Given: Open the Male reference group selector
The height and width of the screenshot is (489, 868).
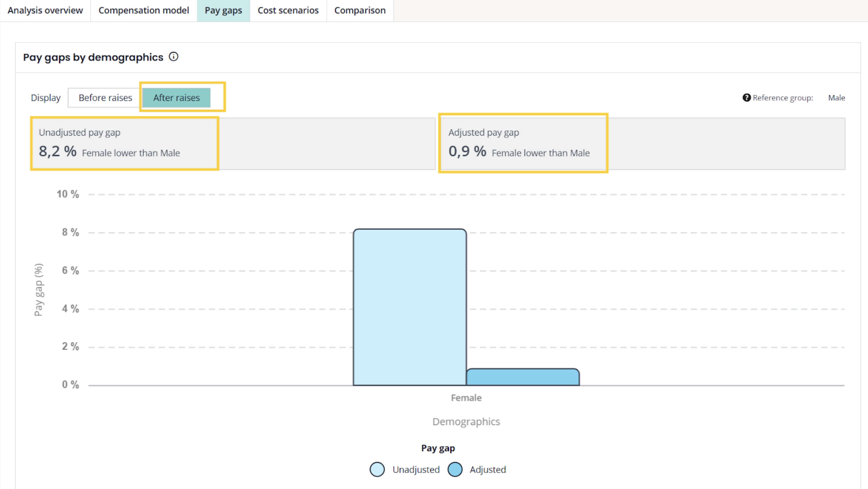Looking at the screenshot, I should (836, 98).
